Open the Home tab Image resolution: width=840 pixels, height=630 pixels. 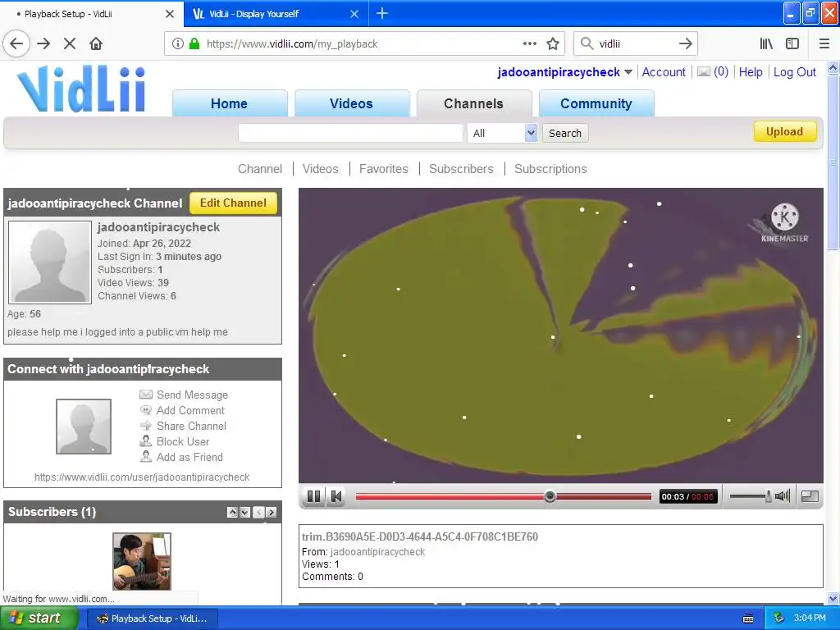(x=230, y=103)
